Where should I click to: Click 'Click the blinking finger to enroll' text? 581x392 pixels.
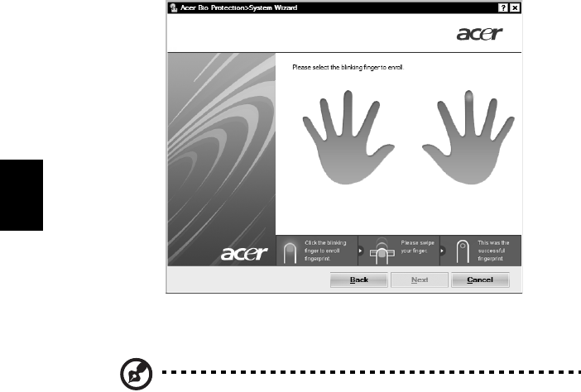[x=325, y=251]
